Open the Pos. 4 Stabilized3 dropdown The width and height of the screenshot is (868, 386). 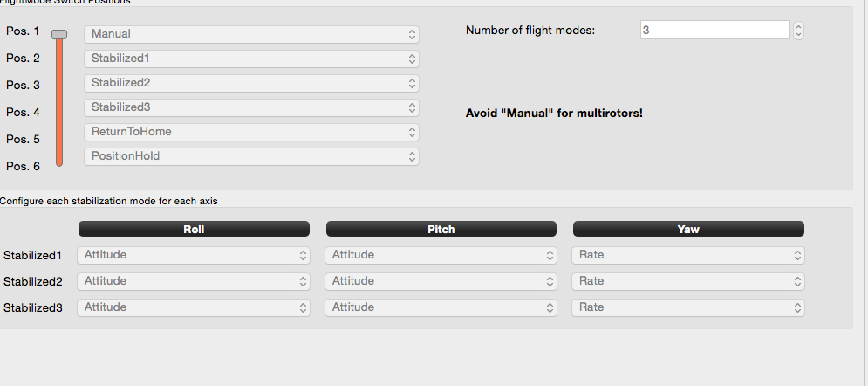[x=251, y=107]
